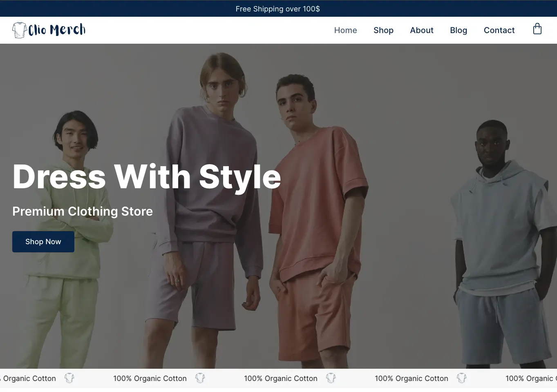Navigate to the About page
Image resolution: width=557 pixels, height=392 pixels.
pos(421,30)
